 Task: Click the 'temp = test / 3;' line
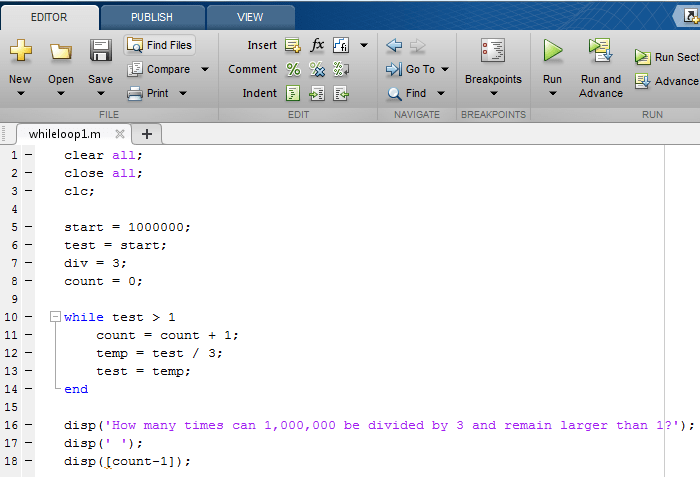(x=159, y=353)
